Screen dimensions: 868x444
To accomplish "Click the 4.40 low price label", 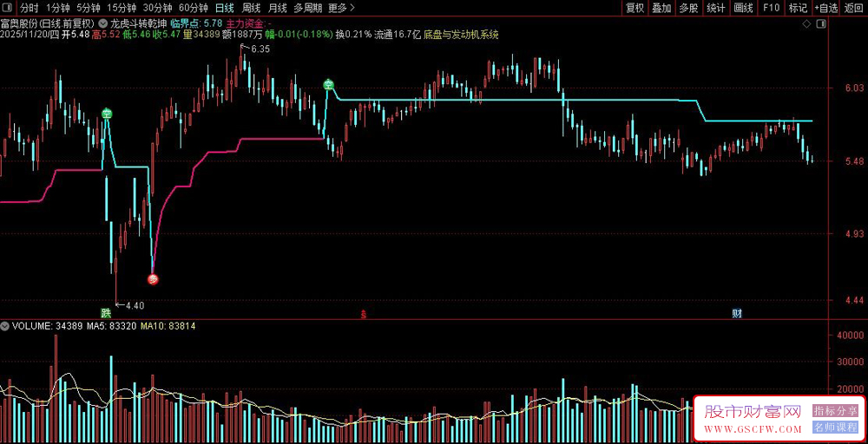I will pyautogui.click(x=135, y=305).
